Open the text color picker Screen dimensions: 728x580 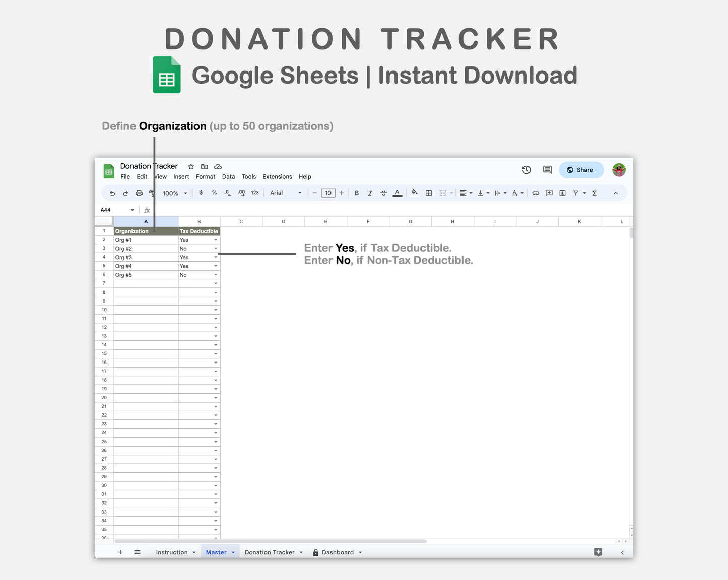(x=397, y=193)
